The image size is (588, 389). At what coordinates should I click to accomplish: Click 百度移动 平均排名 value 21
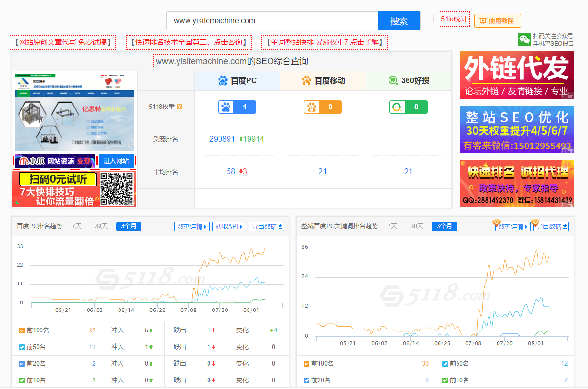coord(323,171)
